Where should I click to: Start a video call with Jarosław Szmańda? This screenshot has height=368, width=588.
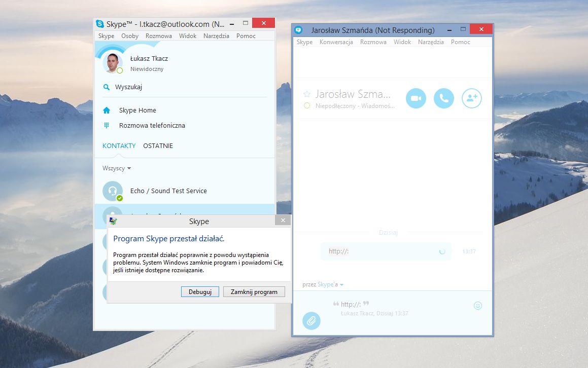[416, 98]
